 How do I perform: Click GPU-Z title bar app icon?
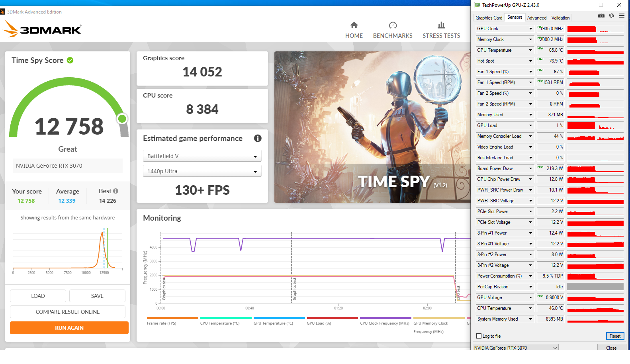[477, 5]
